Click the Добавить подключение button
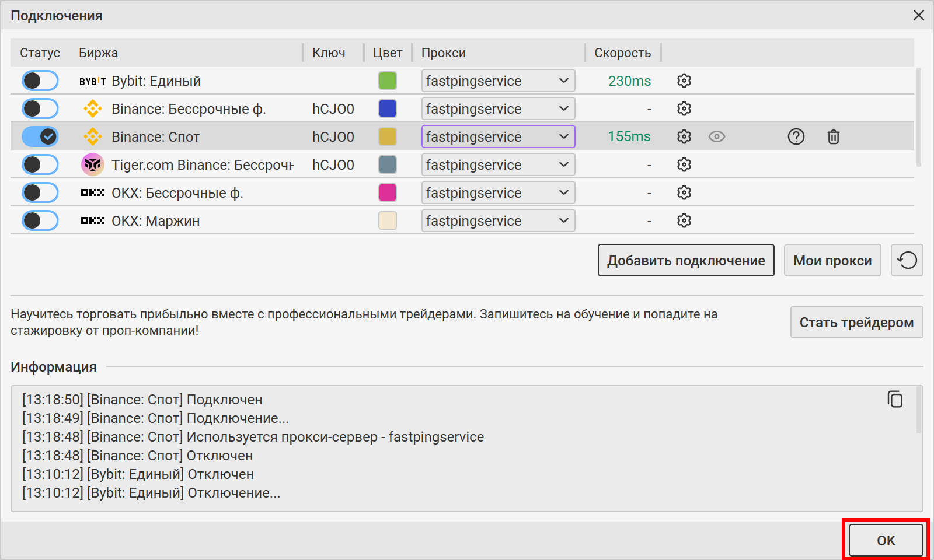Screen dimensions: 934x560 686,260
